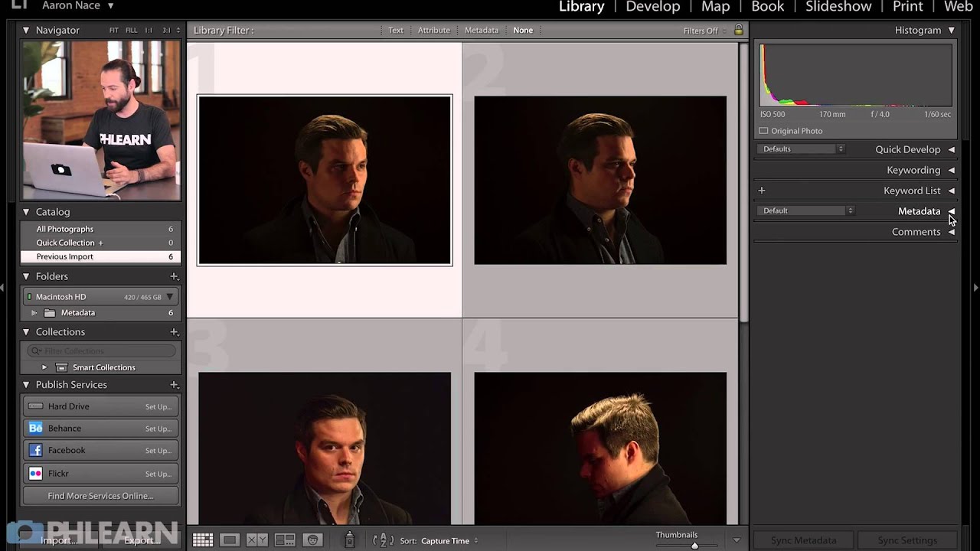Switch to the Library module
The image size is (980, 551).
point(582,7)
